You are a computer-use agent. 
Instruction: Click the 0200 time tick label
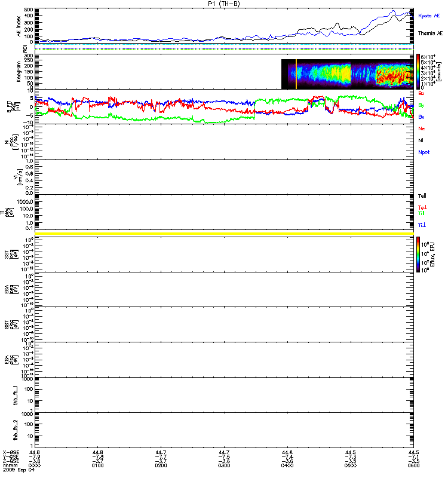tap(161, 465)
